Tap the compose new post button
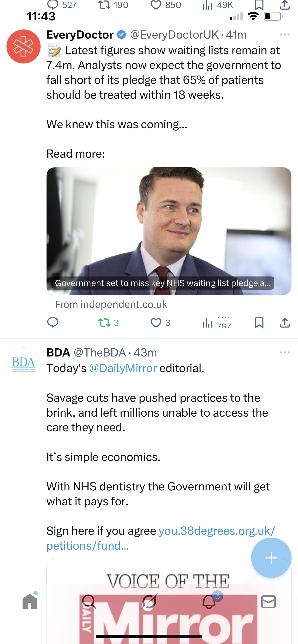This screenshot has height=644, width=298. [271, 558]
